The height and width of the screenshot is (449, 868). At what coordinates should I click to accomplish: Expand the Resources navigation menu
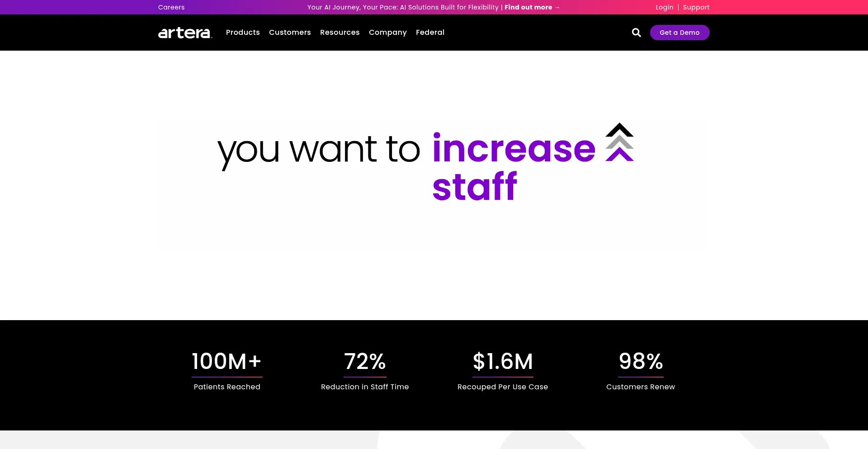tap(340, 33)
